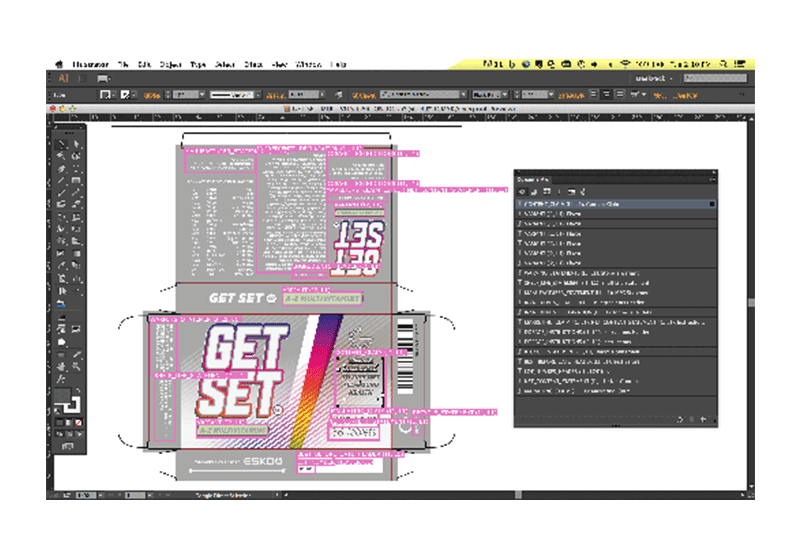Screen dimensions: 800x559
Task: Click first icon in floating panel toolbar
Action: 521,192
